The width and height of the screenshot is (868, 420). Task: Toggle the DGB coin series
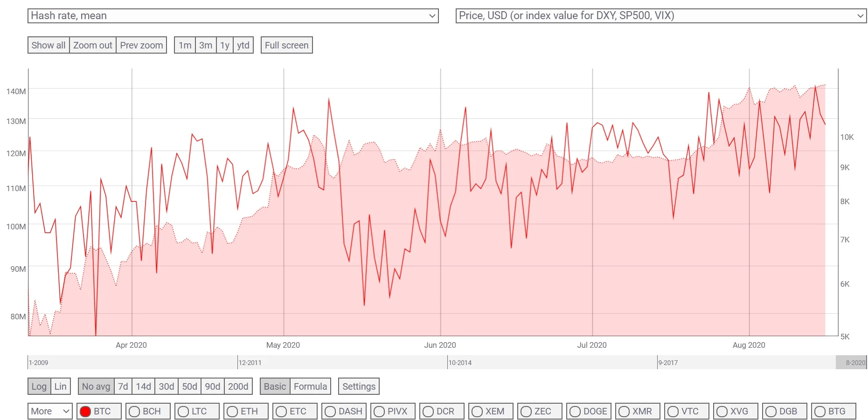click(x=785, y=411)
